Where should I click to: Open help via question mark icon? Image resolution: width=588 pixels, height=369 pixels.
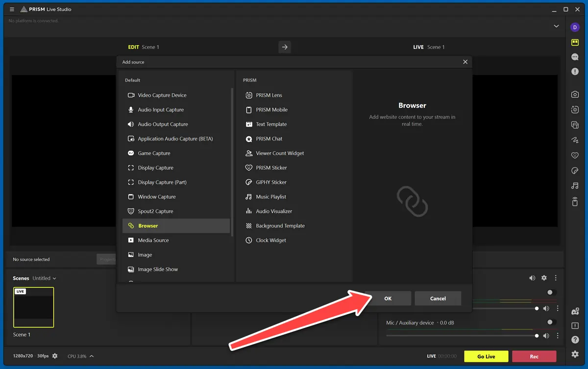(x=575, y=340)
